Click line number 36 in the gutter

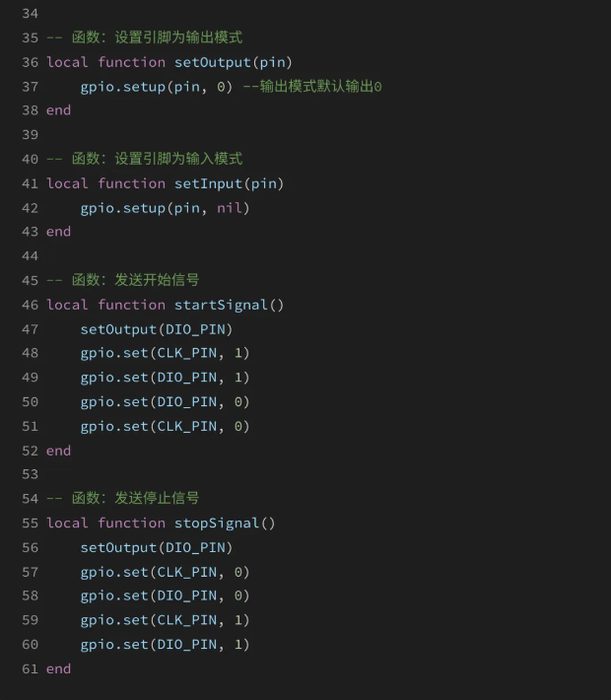(x=30, y=62)
